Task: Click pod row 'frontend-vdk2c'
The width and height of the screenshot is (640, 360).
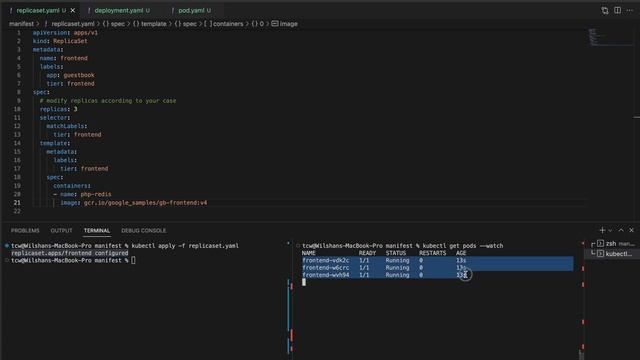Action: (438, 260)
